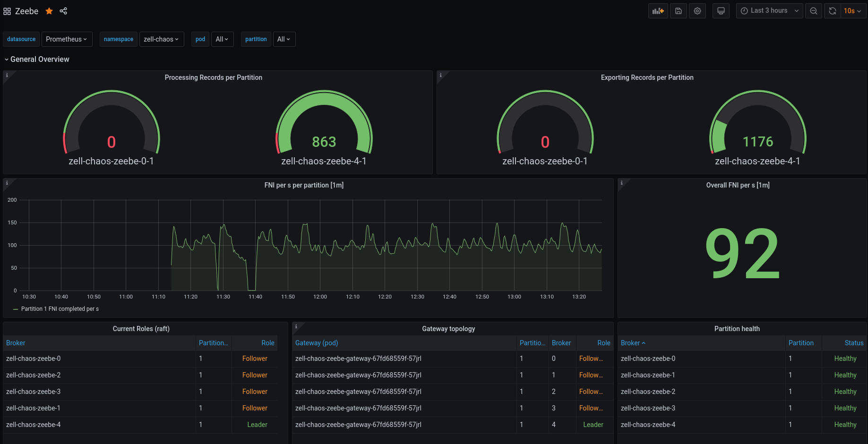868x444 pixels.
Task: Open the partition All dropdown
Action: pyautogui.click(x=284, y=39)
